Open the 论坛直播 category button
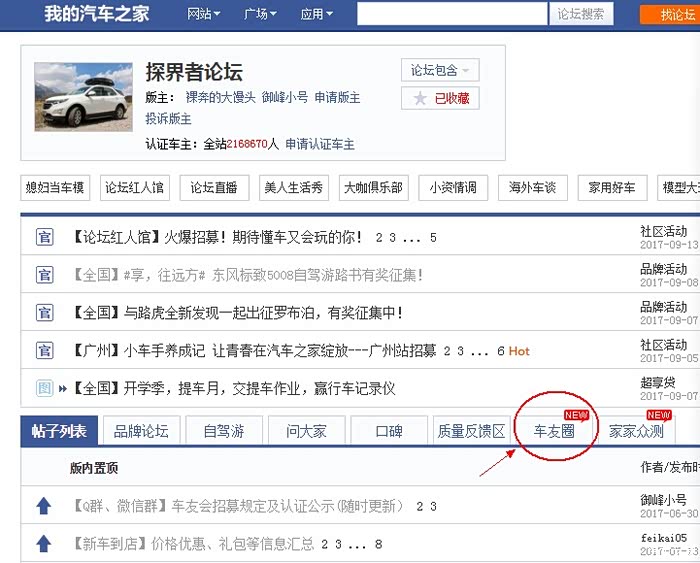The width and height of the screenshot is (700, 563). 214,187
